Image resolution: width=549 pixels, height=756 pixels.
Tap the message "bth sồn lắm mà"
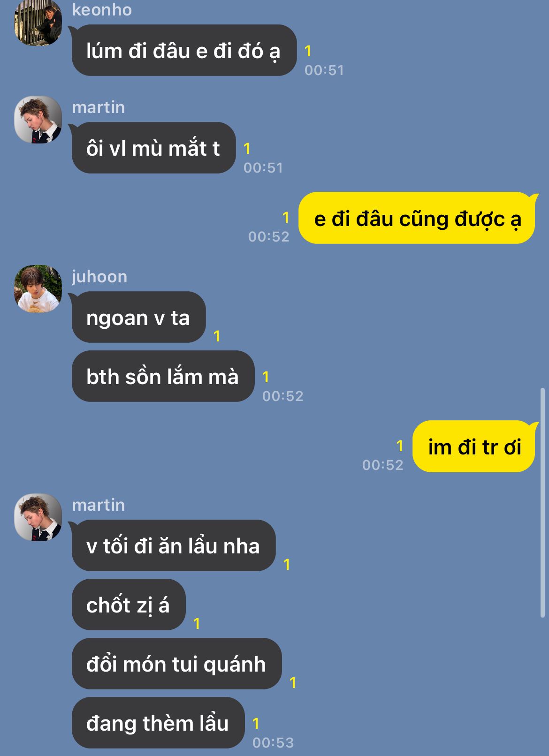point(163,376)
